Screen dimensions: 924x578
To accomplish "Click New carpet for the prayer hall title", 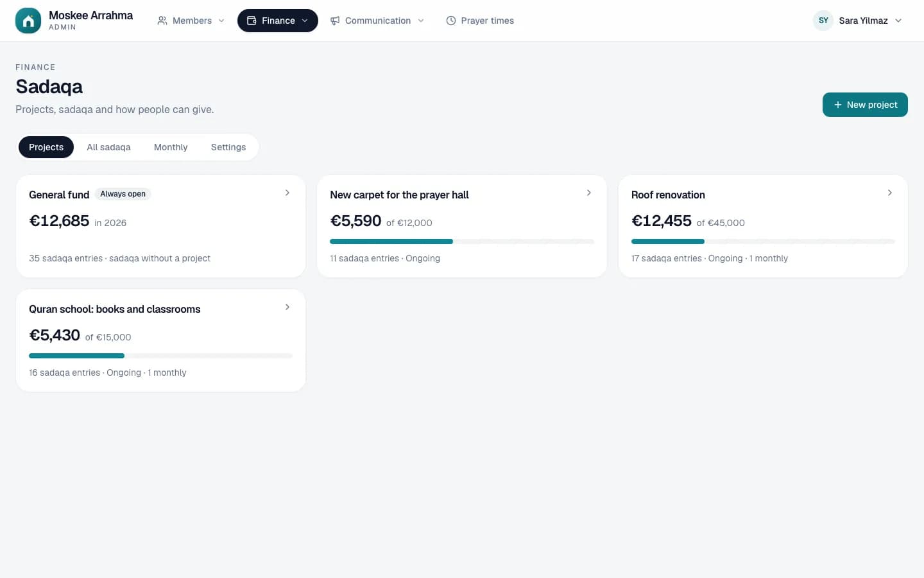I will pyautogui.click(x=399, y=195).
